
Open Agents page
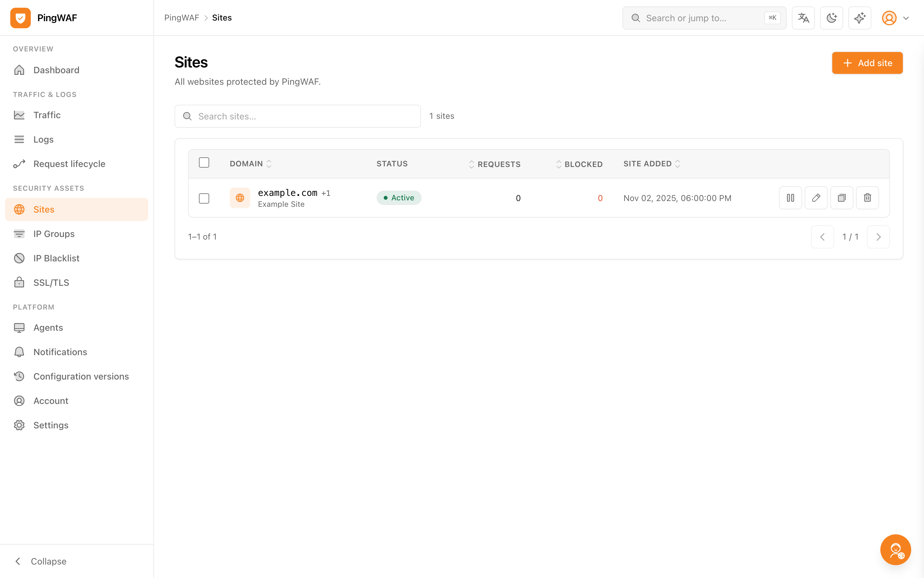pyautogui.click(x=76, y=328)
